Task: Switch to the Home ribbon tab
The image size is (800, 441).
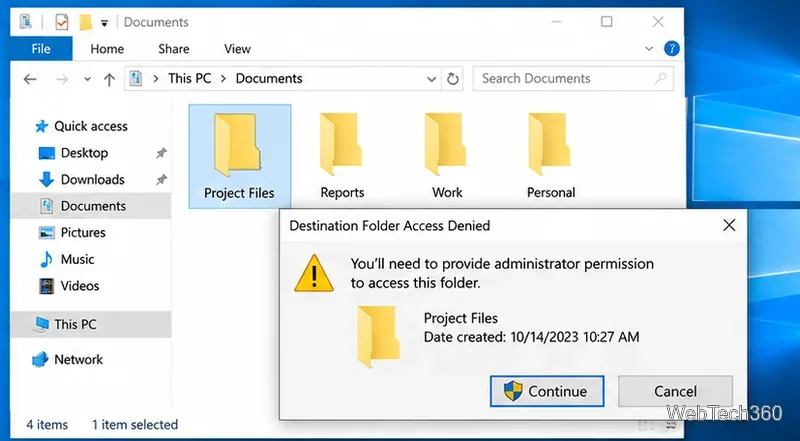Action: (x=107, y=49)
